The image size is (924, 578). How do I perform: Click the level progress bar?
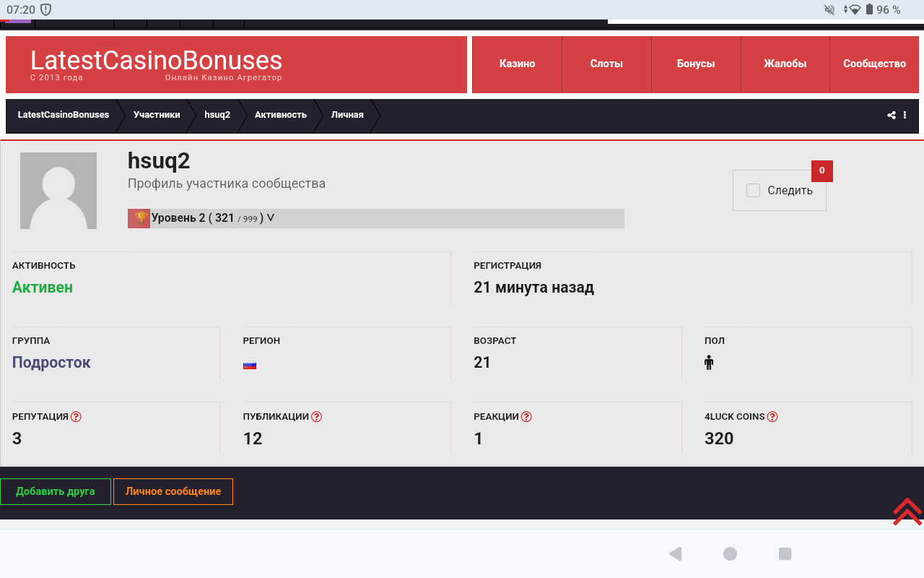(x=448, y=218)
